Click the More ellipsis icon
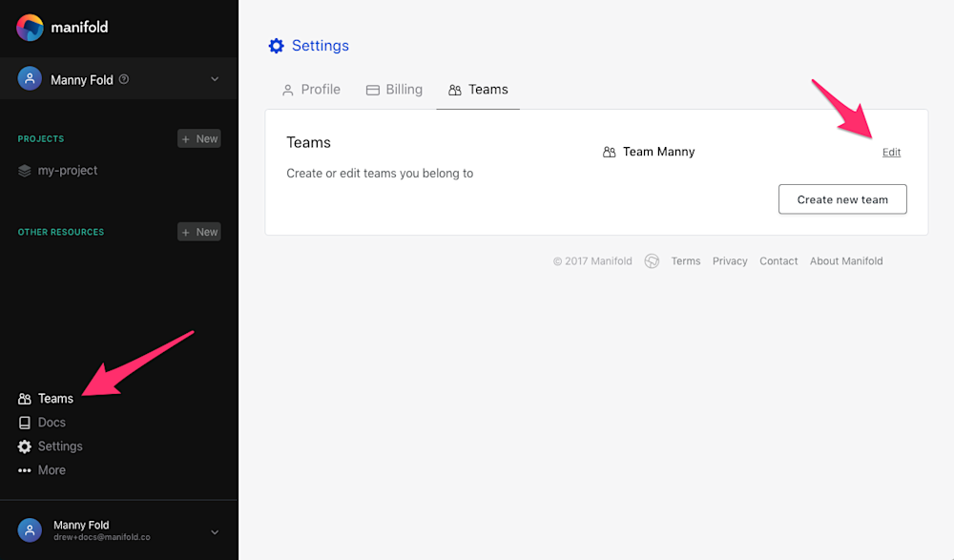The image size is (954, 560). pos(25,470)
